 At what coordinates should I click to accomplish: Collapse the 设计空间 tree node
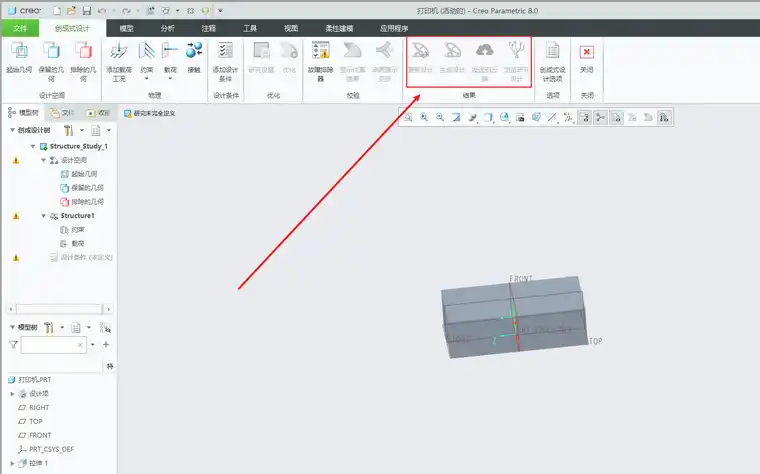point(44,160)
